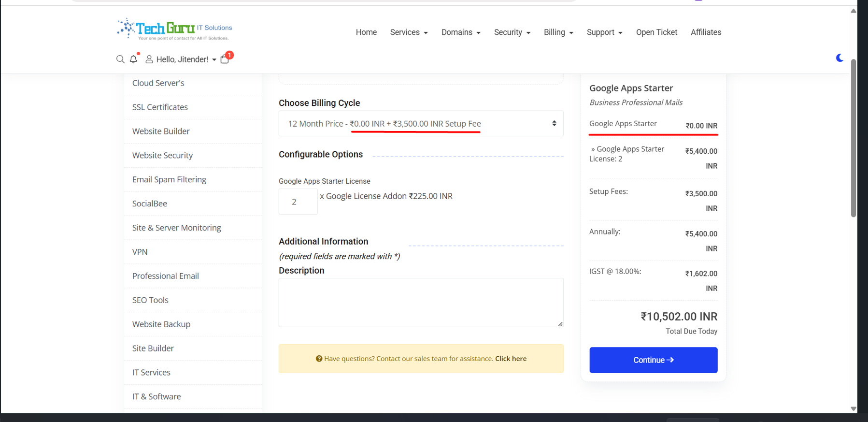This screenshot has width=868, height=422.
Task: Open Website Security category
Action: pos(162,156)
